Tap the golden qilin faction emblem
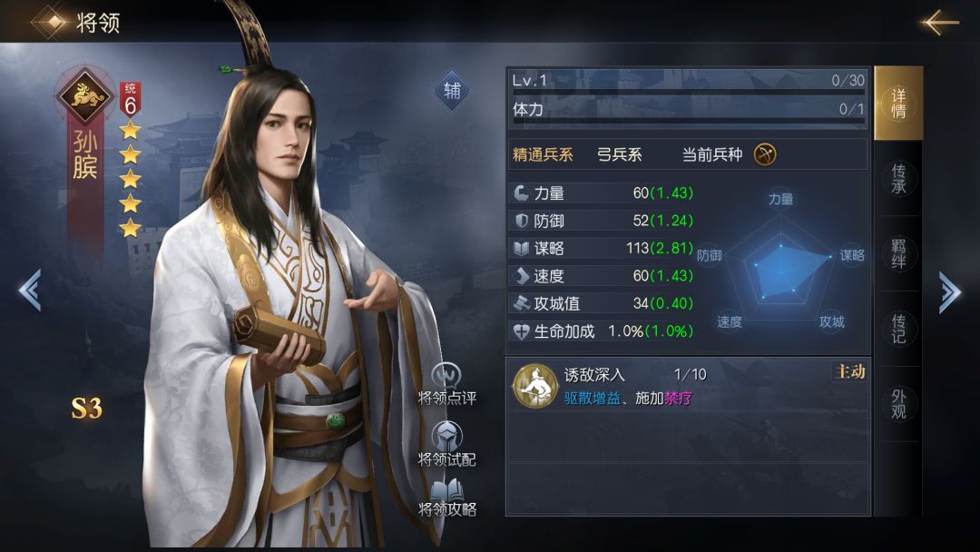The image size is (980, 552). click(x=85, y=95)
